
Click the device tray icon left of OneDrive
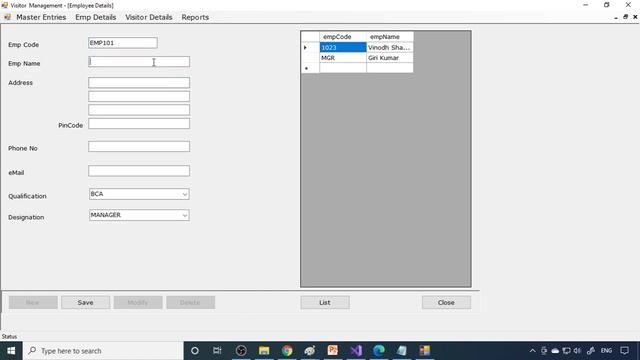(x=544, y=351)
